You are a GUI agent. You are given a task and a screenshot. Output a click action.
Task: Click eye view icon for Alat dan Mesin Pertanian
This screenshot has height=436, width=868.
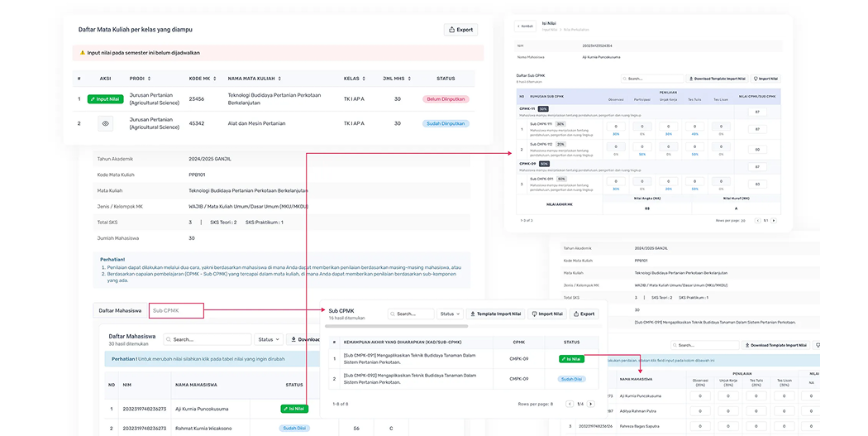click(105, 123)
